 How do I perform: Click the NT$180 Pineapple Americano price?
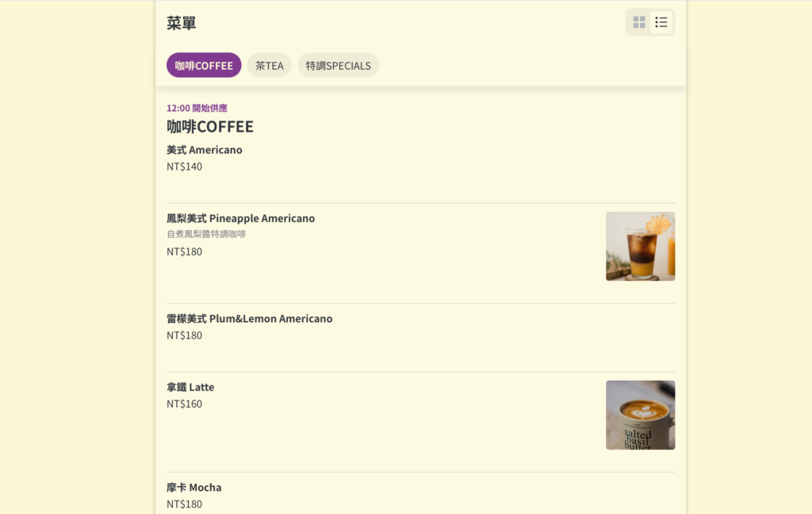point(184,251)
